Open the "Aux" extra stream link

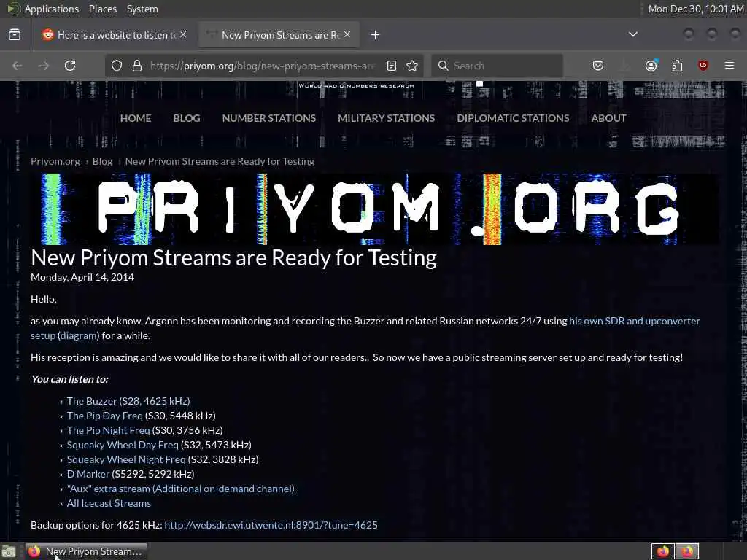coord(181,489)
